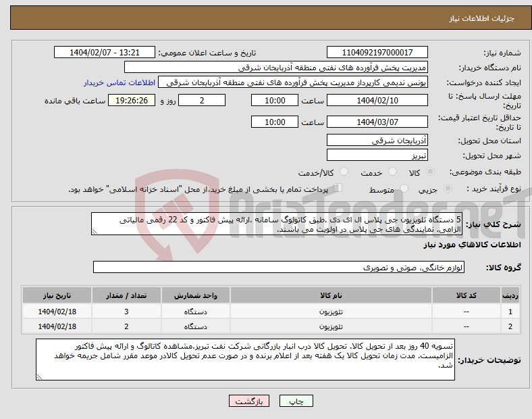Screen dimensions: 532x419
Task: Click the کد کالا column header
Action: (x=467, y=295)
